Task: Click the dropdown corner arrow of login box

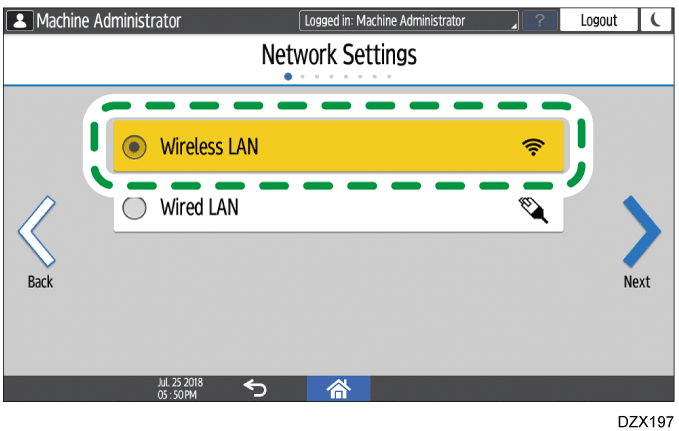Action: (514, 26)
